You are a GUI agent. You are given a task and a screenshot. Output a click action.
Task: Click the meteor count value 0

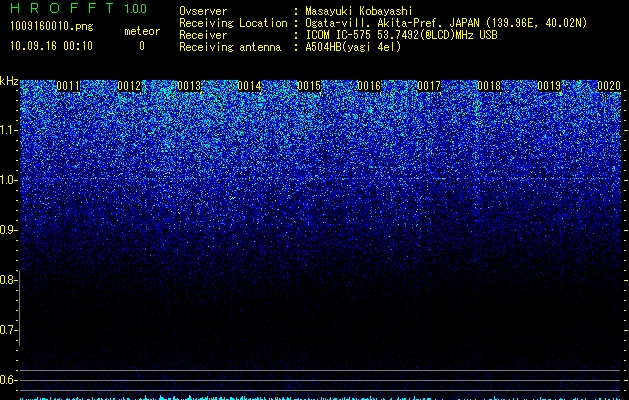point(142,46)
